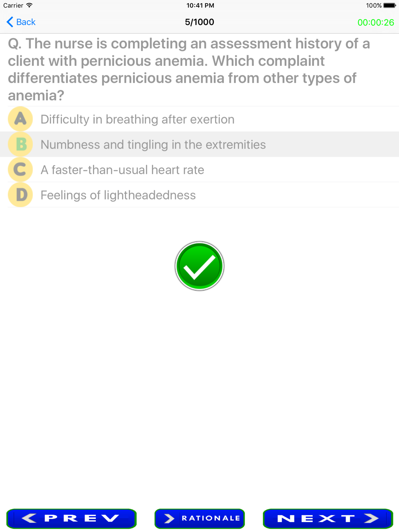
Task: Select the letter B answer circle
Action: tap(20, 144)
